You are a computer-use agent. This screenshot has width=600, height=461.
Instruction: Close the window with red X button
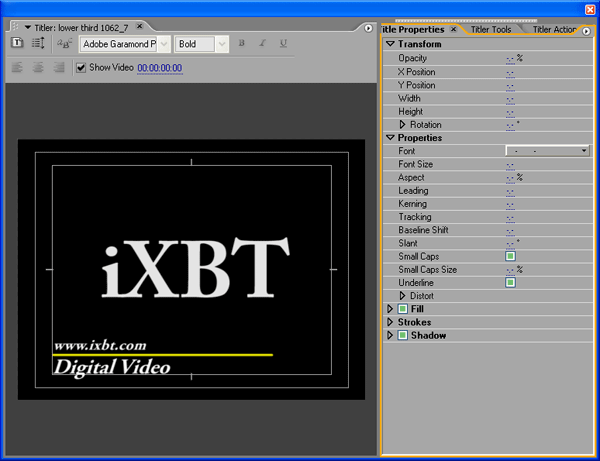point(590,9)
